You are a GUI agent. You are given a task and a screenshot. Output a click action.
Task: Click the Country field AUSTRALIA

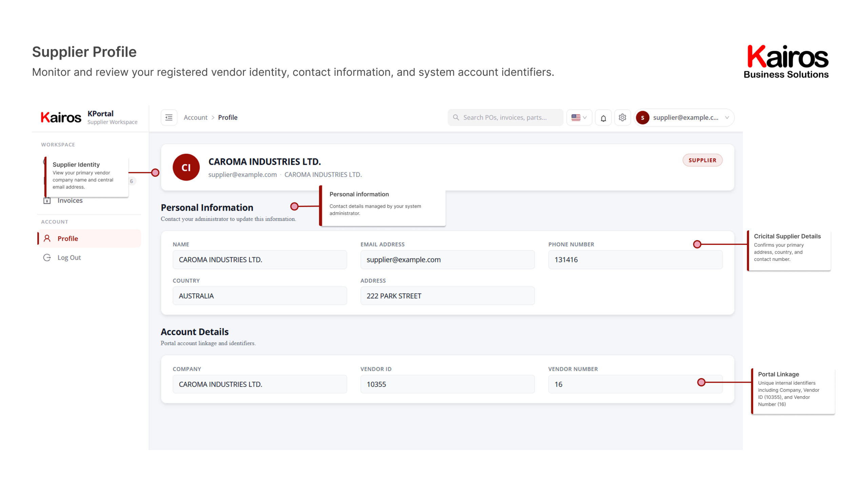(x=260, y=295)
